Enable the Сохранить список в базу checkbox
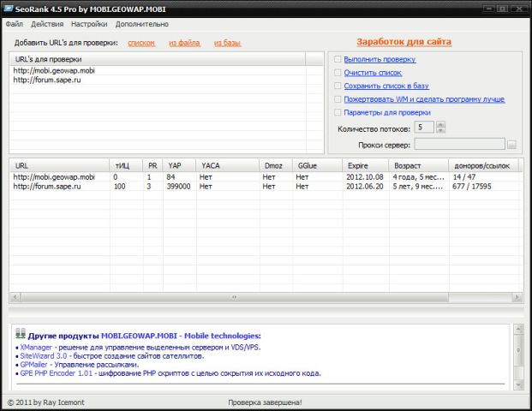Image resolution: width=532 pixels, height=411 pixels. click(x=338, y=86)
